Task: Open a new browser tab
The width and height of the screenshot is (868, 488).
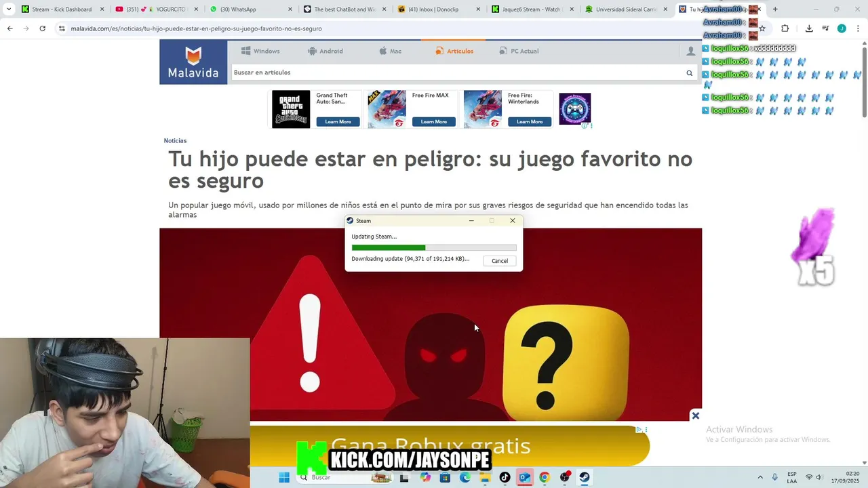Action: (x=775, y=9)
